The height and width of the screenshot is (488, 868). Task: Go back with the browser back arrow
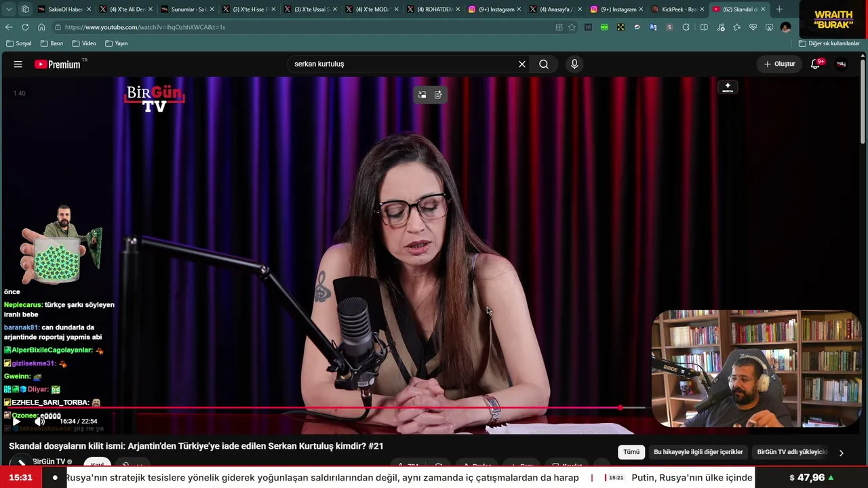tap(9, 27)
